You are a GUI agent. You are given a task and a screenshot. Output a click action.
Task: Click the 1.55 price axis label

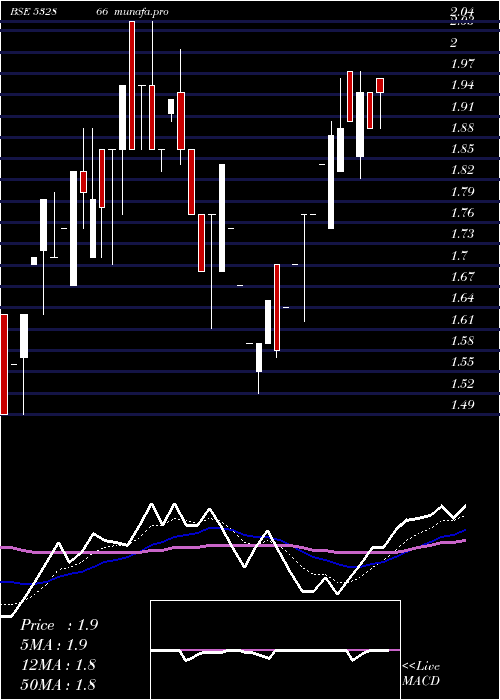point(462,362)
